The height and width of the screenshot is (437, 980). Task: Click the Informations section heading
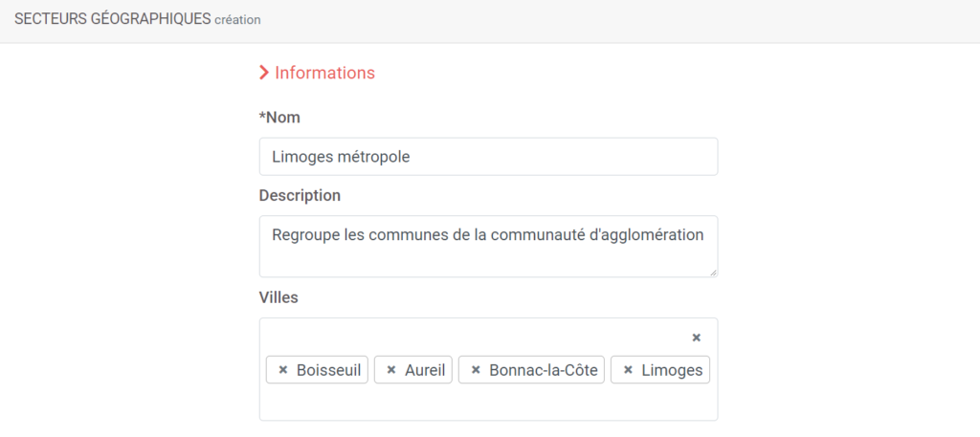(325, 73)
